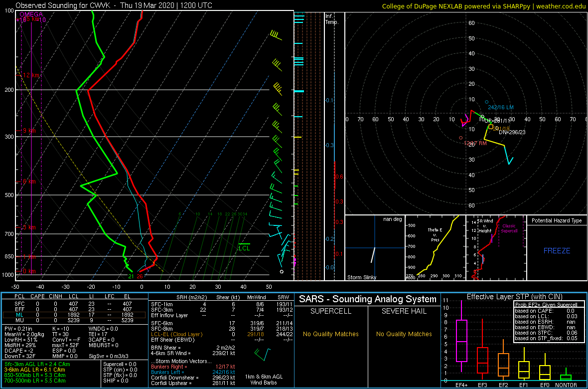Click the 242/16 LM hodograph label
This screenshot has height=389, width=588.
pyautogui.click(x=501, y=107)
